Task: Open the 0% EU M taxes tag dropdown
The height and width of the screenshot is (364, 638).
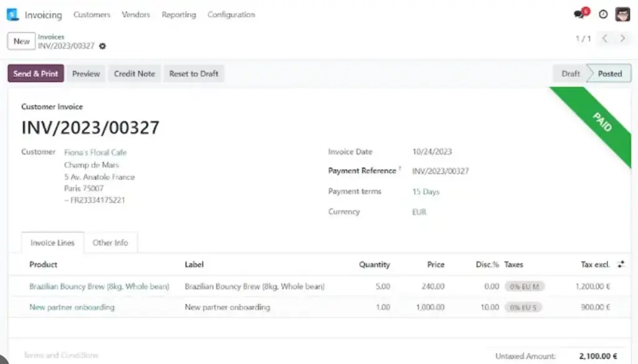Action: [524, 286]
